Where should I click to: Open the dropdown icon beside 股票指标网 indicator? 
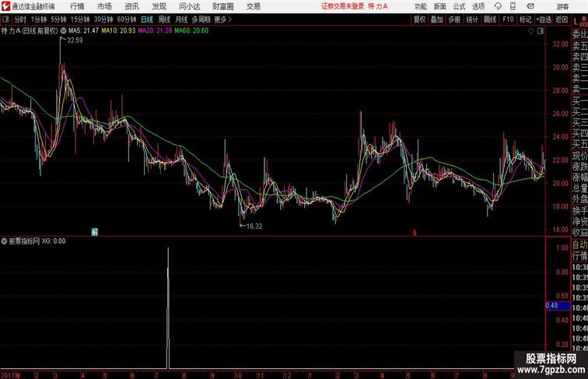pos(4,241)
